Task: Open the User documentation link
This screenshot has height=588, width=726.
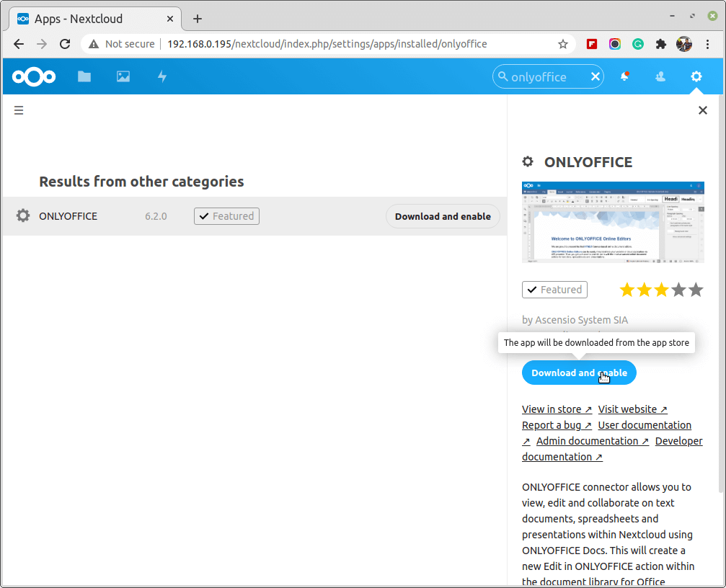Action: [645, 424]
